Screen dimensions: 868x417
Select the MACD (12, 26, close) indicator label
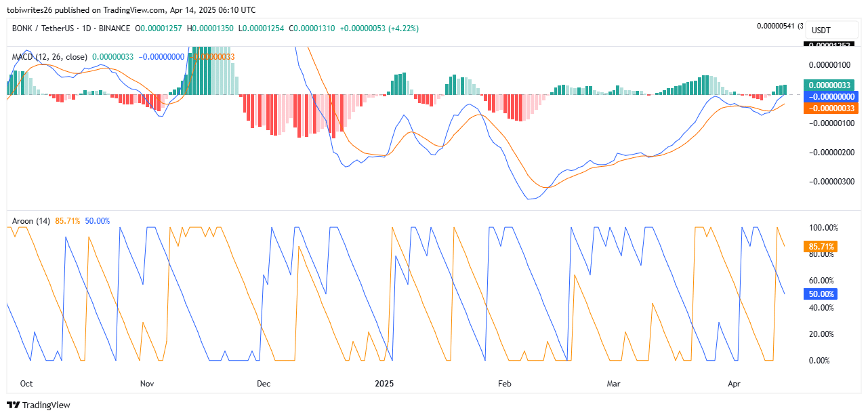(49, 57)
